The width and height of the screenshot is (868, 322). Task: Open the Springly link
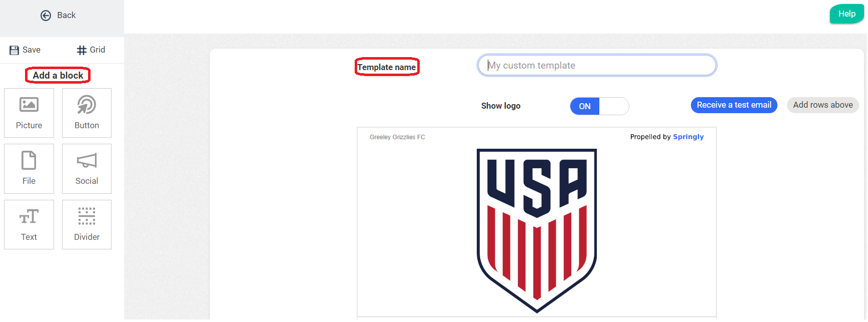point(688,137)
